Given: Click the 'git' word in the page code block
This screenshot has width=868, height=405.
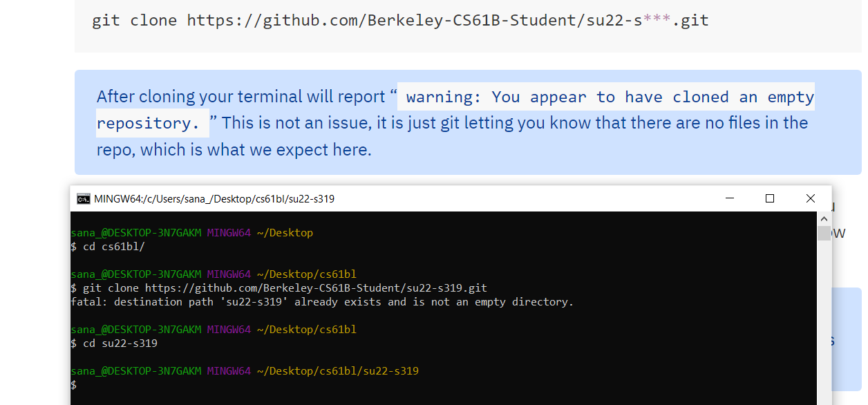Looking at the screenshot, I should (x=106, y=20).
